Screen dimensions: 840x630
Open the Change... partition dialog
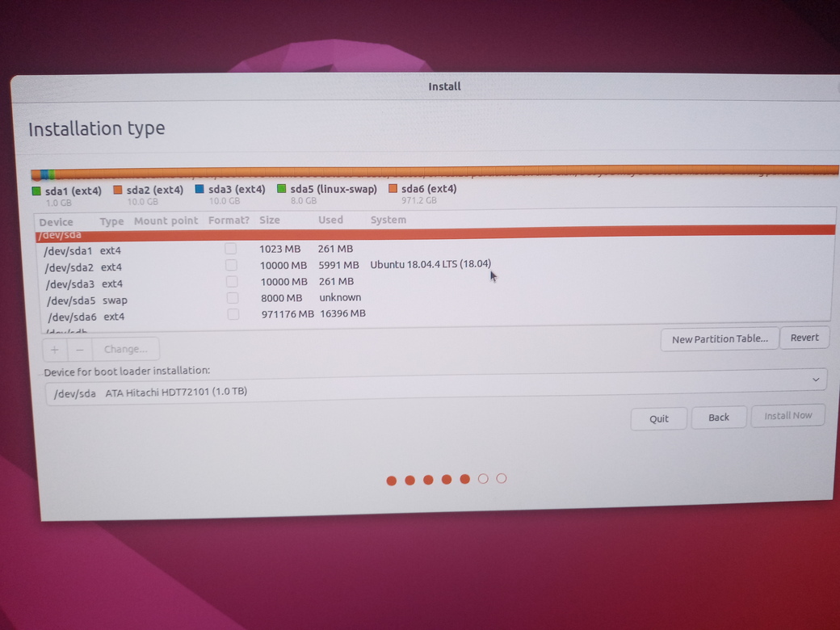[x=125, y=349]
